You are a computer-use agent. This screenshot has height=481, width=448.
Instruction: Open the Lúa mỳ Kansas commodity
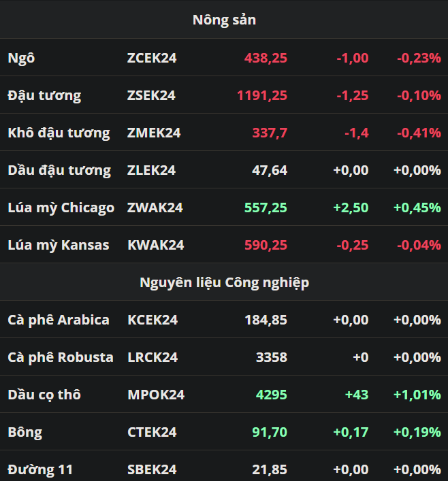pos(59,245)
